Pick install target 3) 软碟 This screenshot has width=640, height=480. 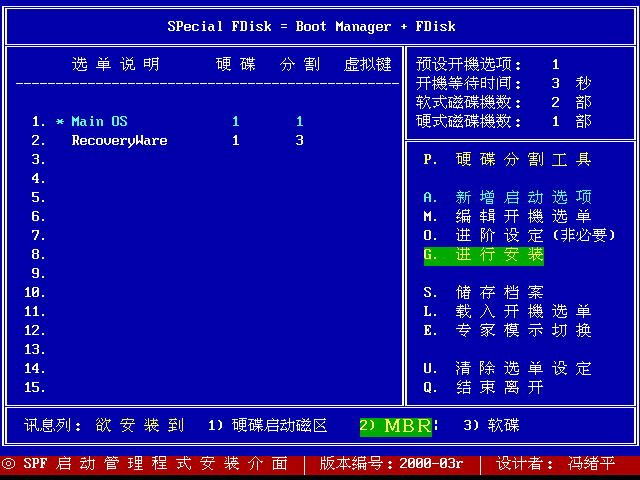(491, 426)
